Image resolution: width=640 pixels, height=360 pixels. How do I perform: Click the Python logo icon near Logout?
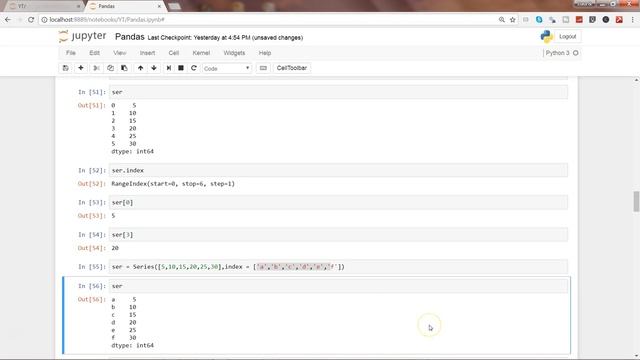point(547,37)
